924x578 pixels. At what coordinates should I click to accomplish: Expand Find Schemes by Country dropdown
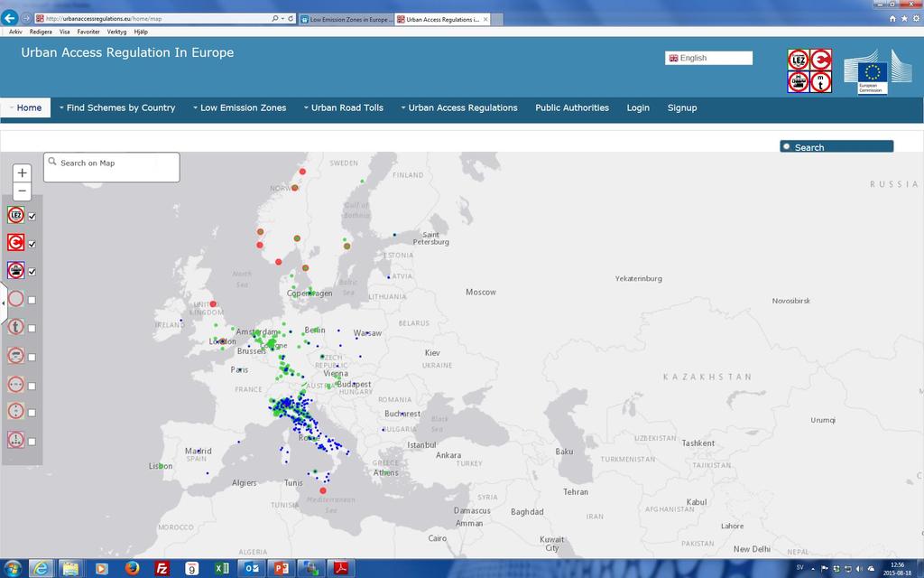click(x=117, y=108)
